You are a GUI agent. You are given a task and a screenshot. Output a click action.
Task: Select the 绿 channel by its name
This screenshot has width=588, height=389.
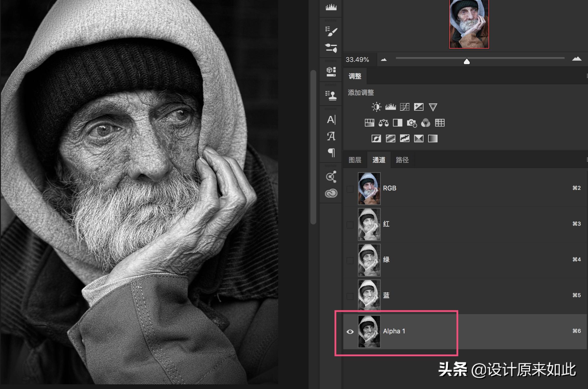(387, 260)
